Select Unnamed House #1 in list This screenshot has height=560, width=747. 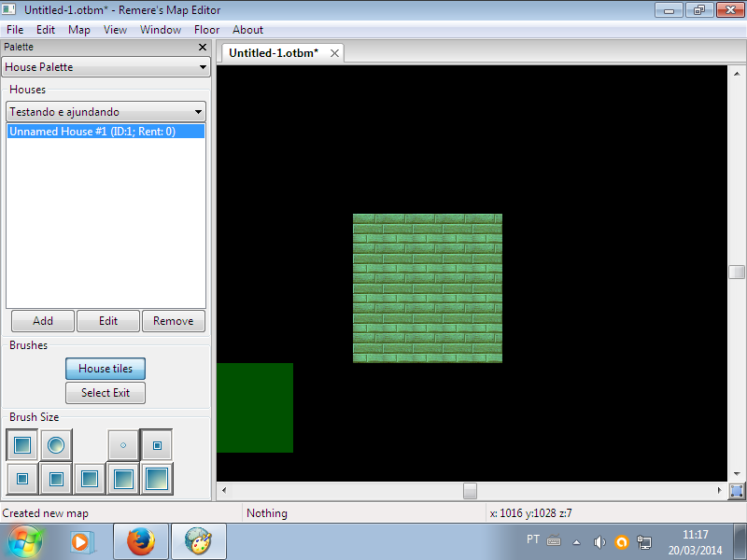pos(106,132)
